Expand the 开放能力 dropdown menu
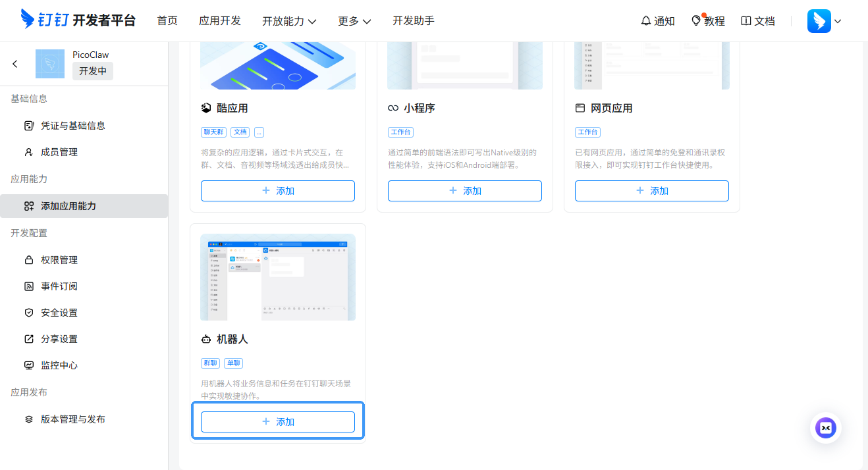The width and height of the screenshot is (868, 470). coord(289,21)
